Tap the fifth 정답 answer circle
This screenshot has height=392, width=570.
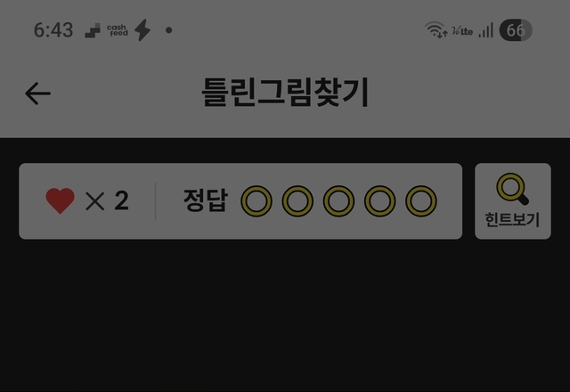click(421, 201)
